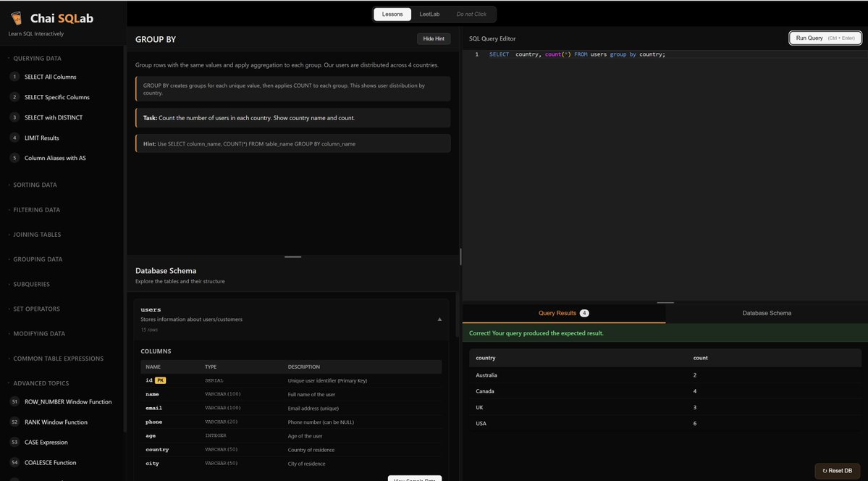Collapse the QUERYING DATA section

[37, 58]
